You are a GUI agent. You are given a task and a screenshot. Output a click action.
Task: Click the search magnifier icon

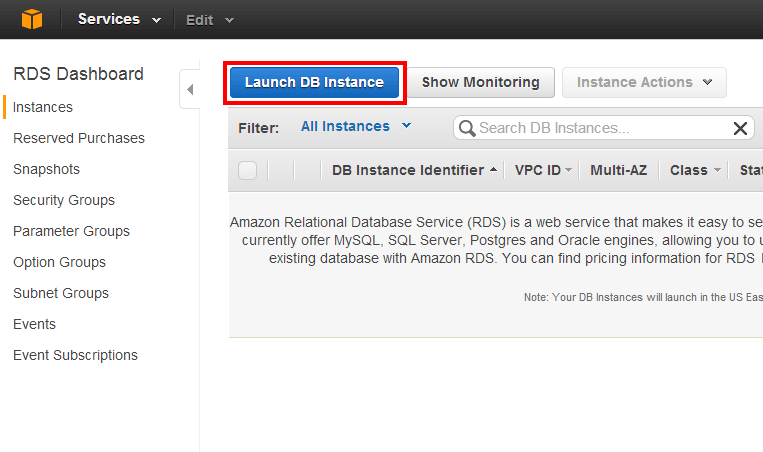pyautogui.click(x=467, y=128)
